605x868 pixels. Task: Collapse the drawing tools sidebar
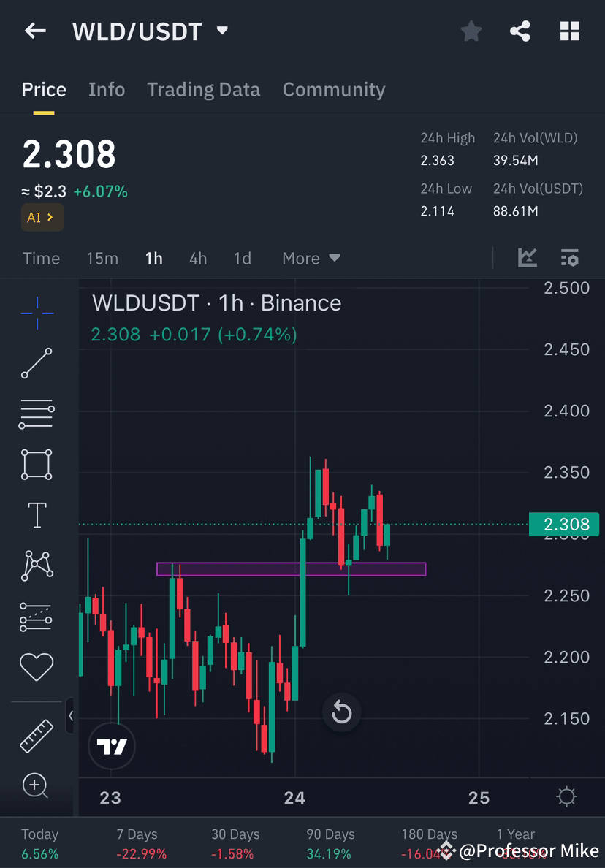pyautogui.click(x=71, y=717)
